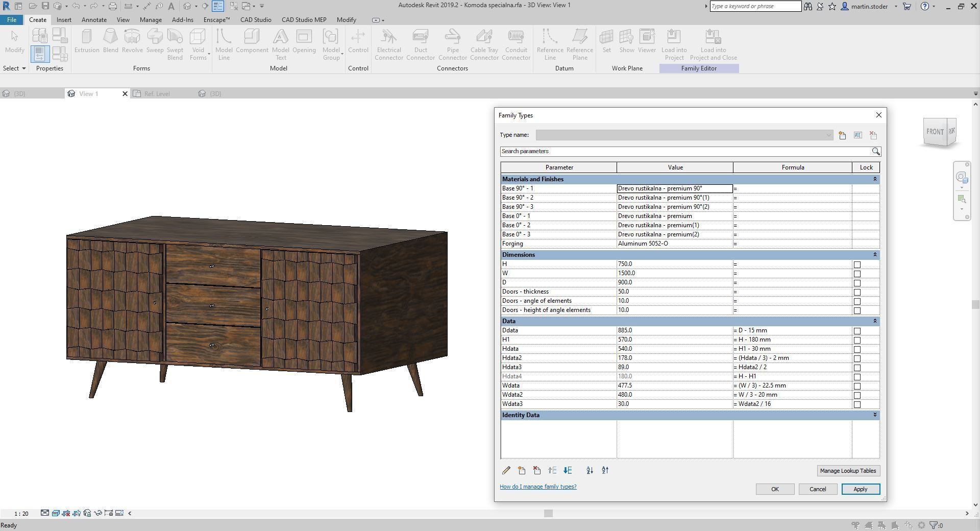Open the Model Text tool
The height and width of the screenshot is (531, 980).
click(280, 43)
